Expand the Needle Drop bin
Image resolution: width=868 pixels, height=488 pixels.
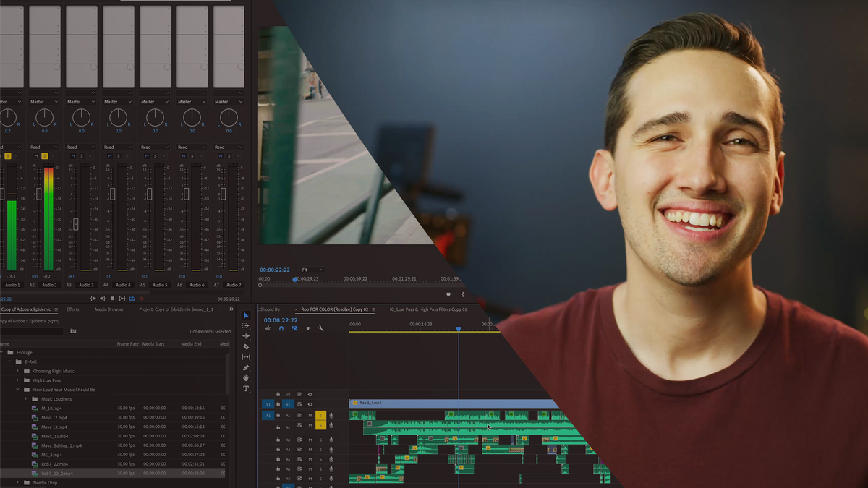(x=18, y=482)
